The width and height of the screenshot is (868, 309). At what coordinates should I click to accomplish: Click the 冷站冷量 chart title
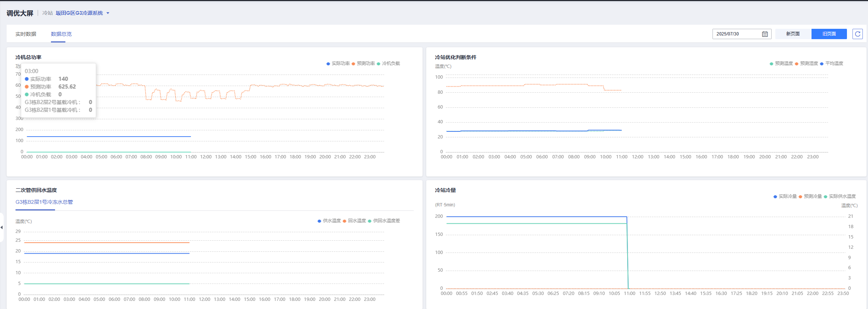(445, 190)
